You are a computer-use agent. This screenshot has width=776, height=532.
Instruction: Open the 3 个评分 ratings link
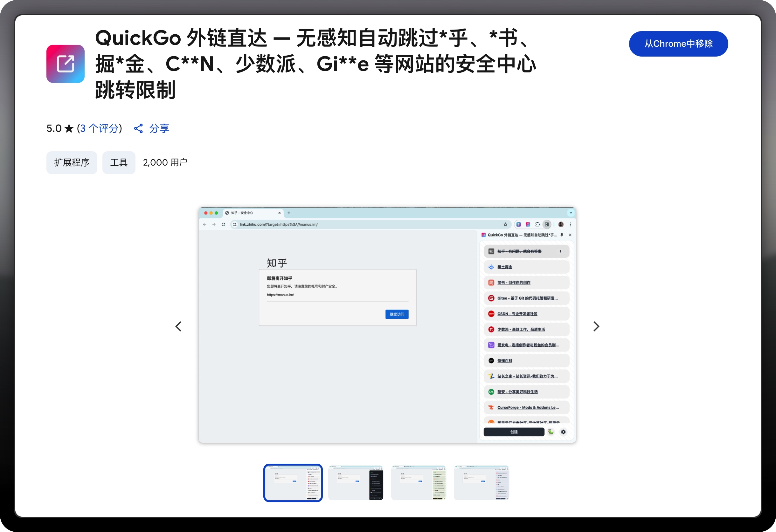click(99, 128)
